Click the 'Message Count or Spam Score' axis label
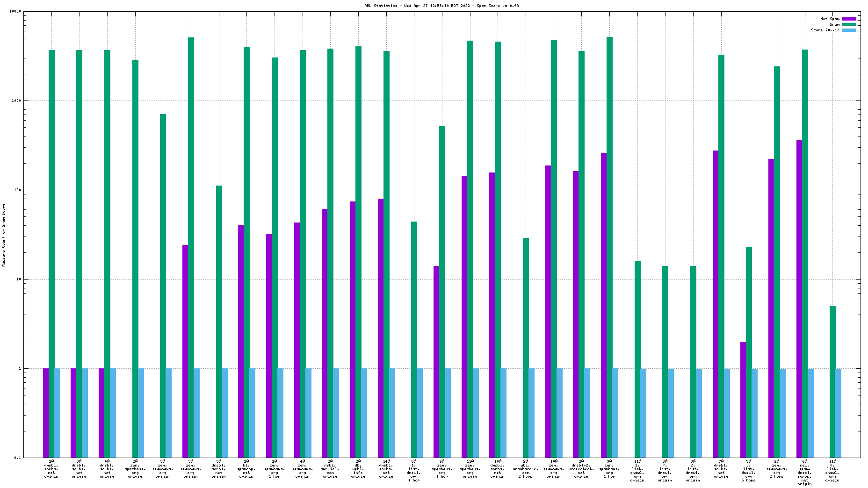 coord(4,235)
